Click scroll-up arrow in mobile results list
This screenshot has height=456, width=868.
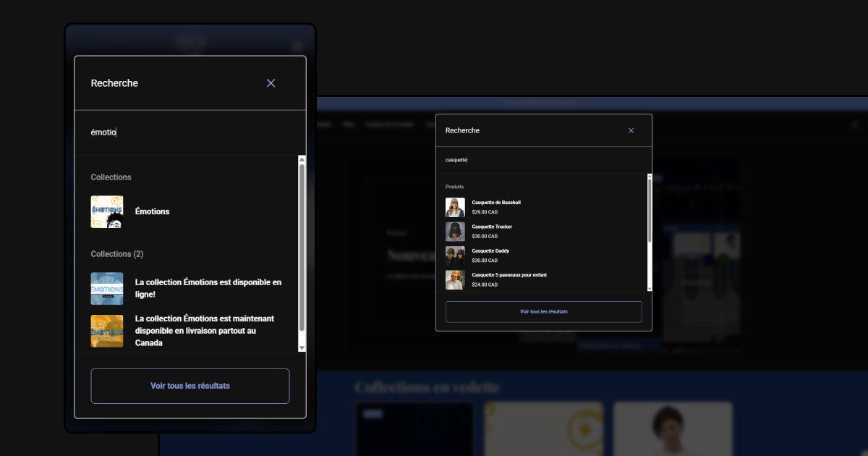(x=302, y=159)
